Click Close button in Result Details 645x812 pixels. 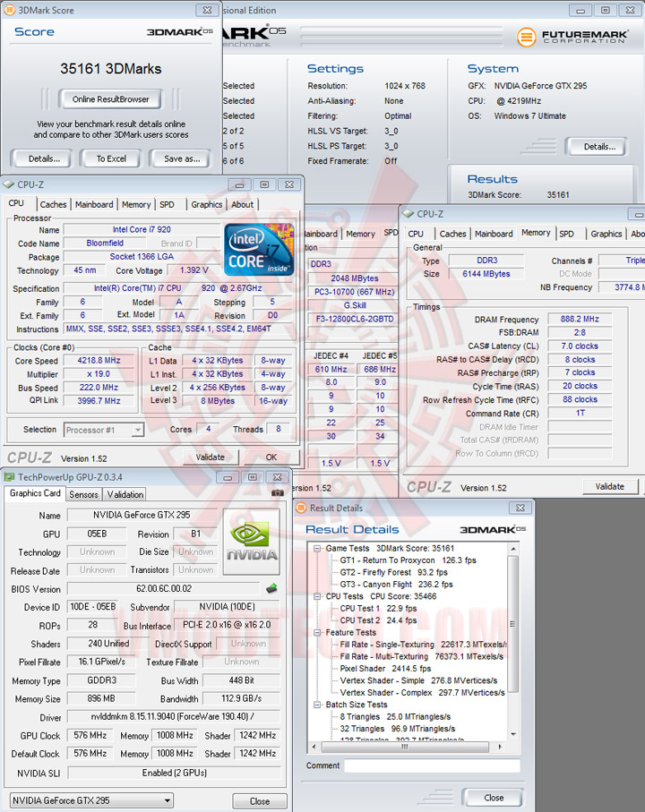click(x=494, y=798)
